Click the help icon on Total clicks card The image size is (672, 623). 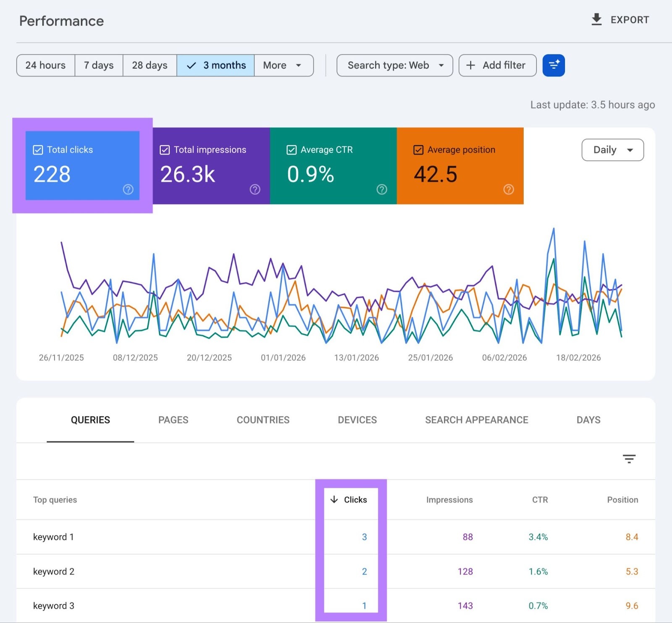tap(128, 190)
